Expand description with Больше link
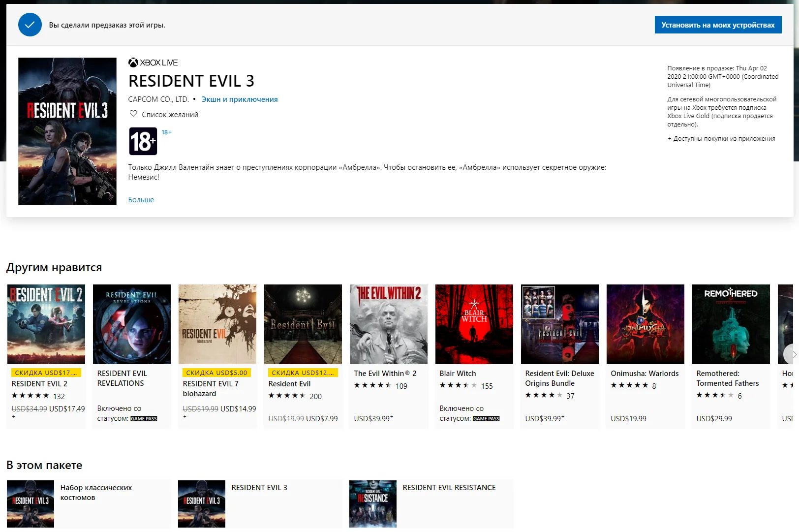Viewport: 799px width, 532px height. [141, 199]
